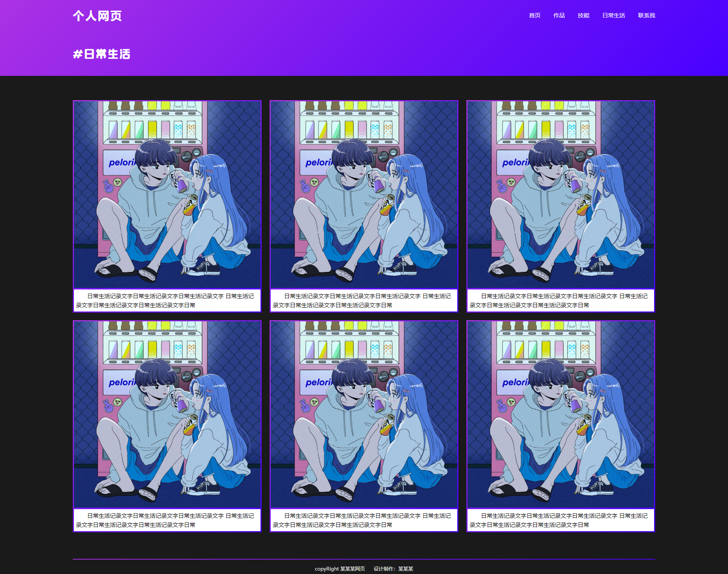The image size is (728, 574).
Task: Go to the 作品 page
Action: pyautogui.click(x=559, y=16)
